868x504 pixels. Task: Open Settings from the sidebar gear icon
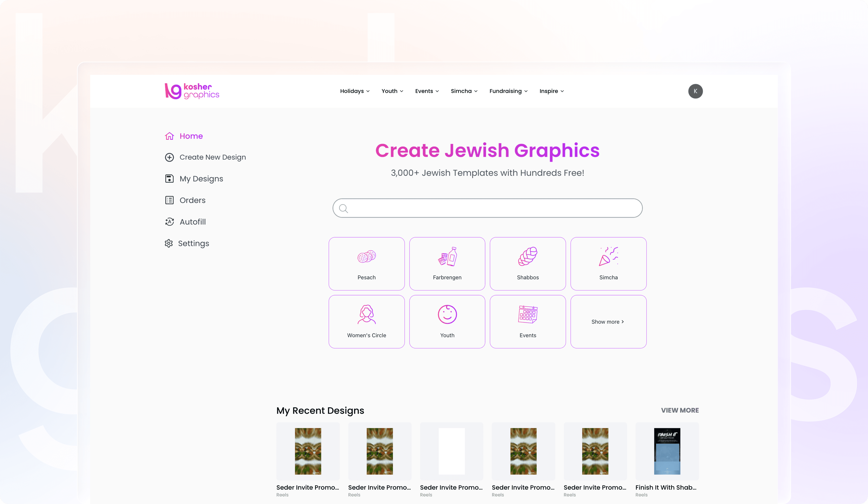[x=169, y=243]
